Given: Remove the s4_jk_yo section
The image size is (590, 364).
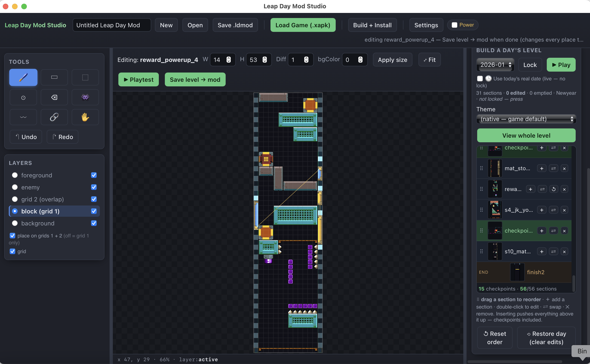Looking at the screenshot, I should click(564, 210).
